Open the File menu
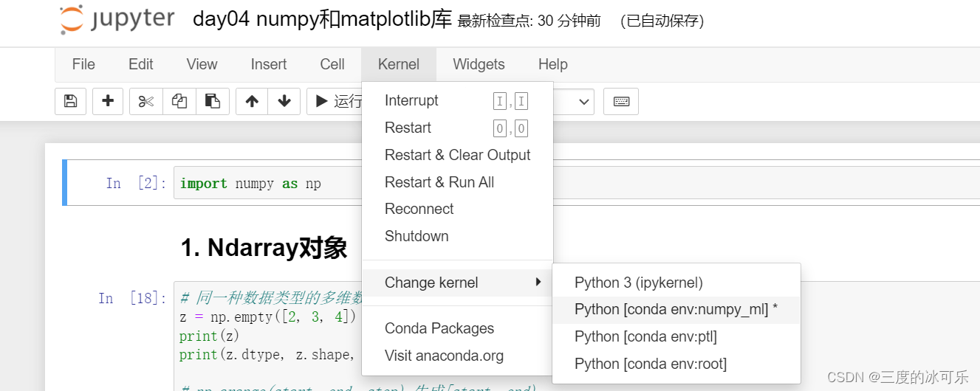The width and height of the screenshot is (980, 391). 83,64
